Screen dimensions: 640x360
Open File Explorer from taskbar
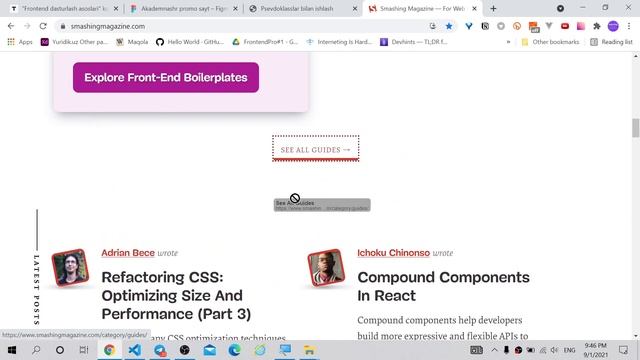(x=309, y=350)
